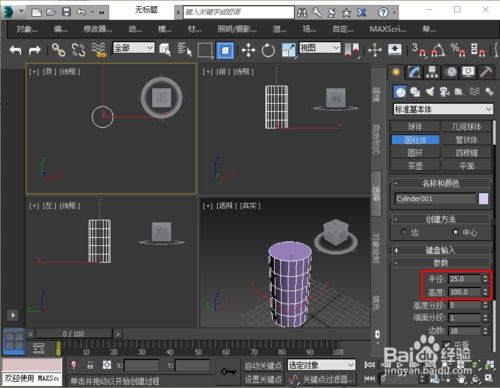500x388 pixels.
Task: Save the scene with the floppy disk icon
Action: pyautogui.click(x=67, y=12)
